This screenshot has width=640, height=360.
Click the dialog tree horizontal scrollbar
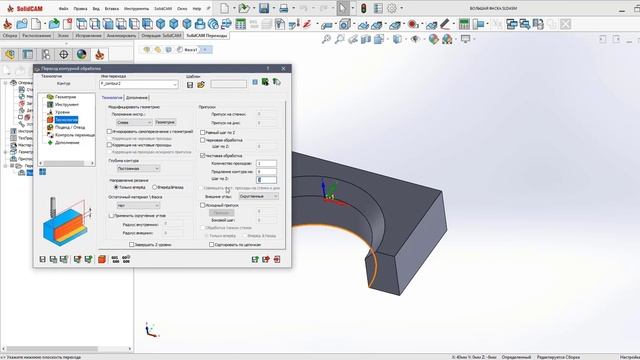click(67, 163)
